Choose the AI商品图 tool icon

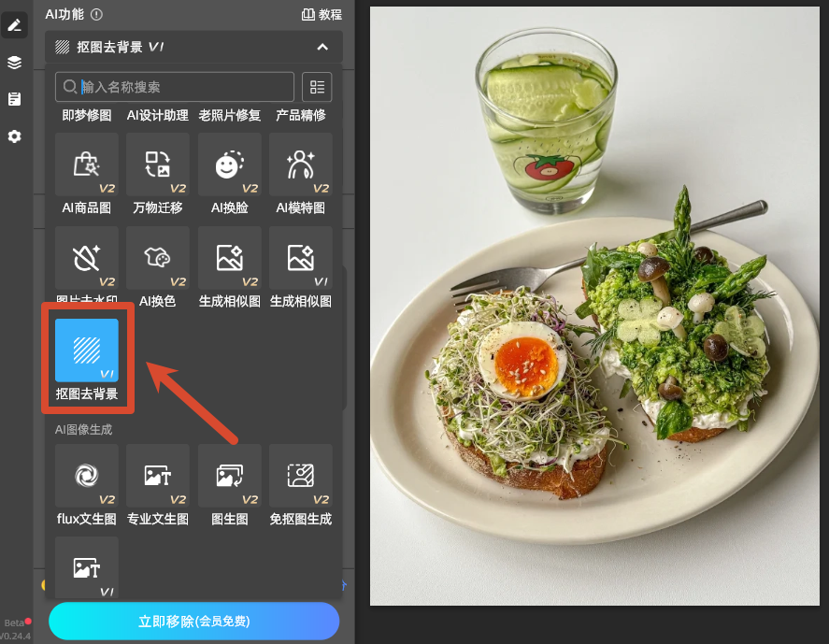(87, 165)
